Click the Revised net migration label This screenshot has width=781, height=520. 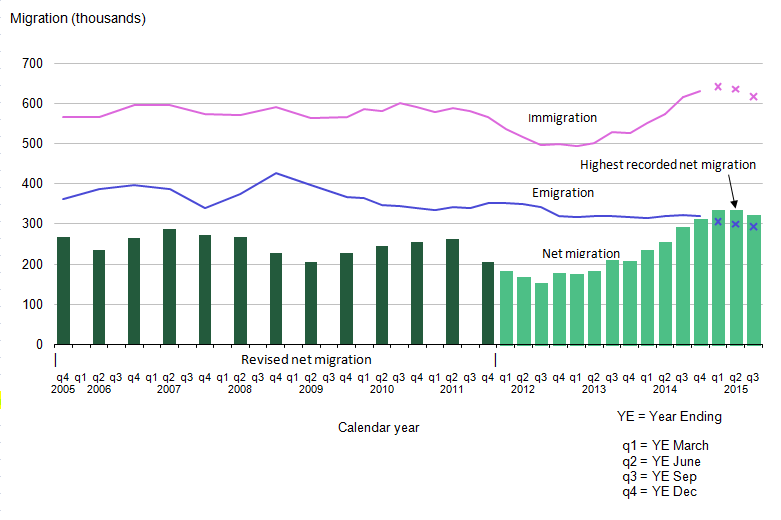306,360
